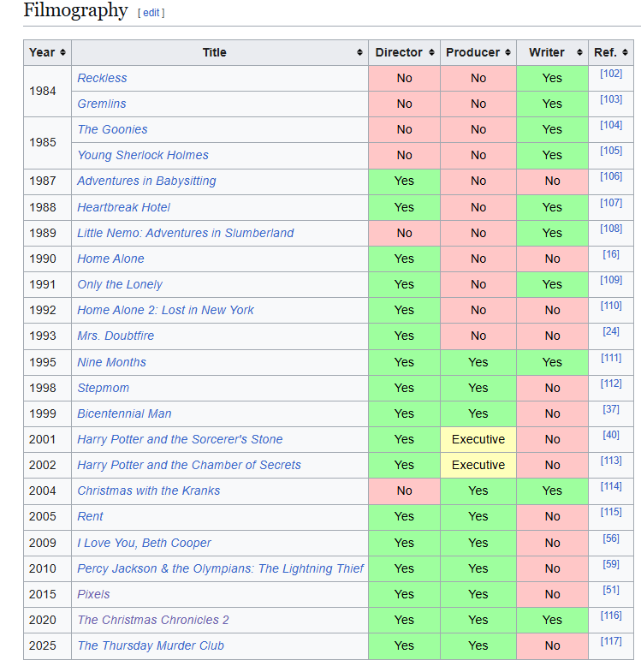Screen dimensions: 641x672
Task: Open Percy Jackson & the Olympians link
Action: (220, 568)
